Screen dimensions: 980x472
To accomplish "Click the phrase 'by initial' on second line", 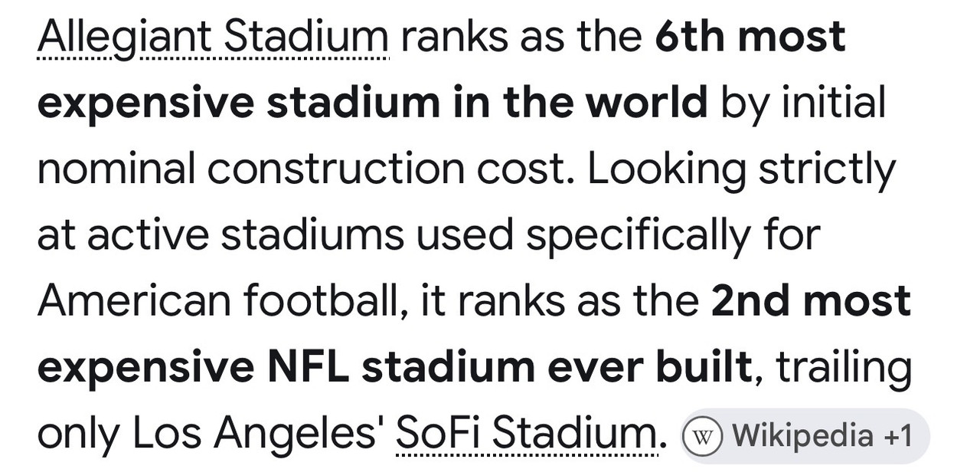I will click(x=803, y=103).
